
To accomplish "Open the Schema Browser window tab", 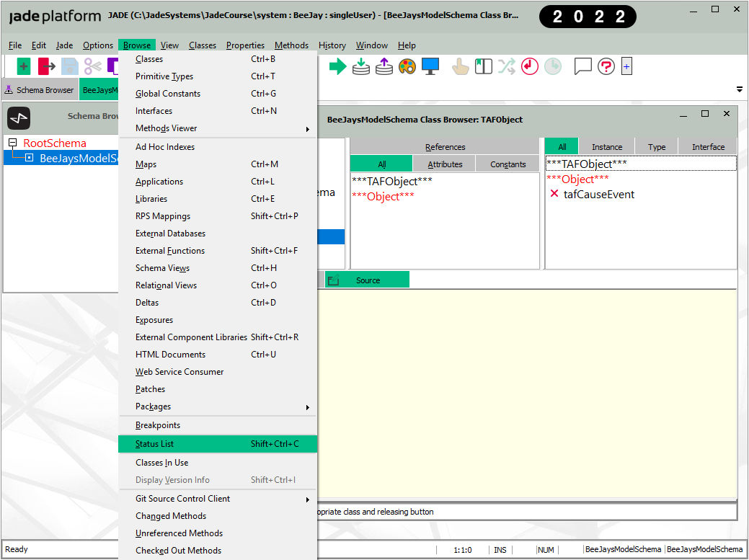I will [x=40, y=90].
